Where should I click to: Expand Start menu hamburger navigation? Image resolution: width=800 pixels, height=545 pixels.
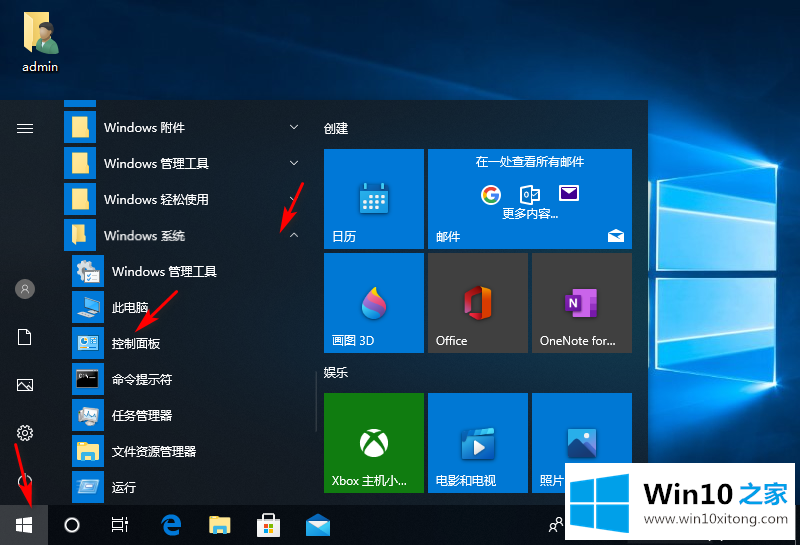pyautogui.click(x=25, y=128)
